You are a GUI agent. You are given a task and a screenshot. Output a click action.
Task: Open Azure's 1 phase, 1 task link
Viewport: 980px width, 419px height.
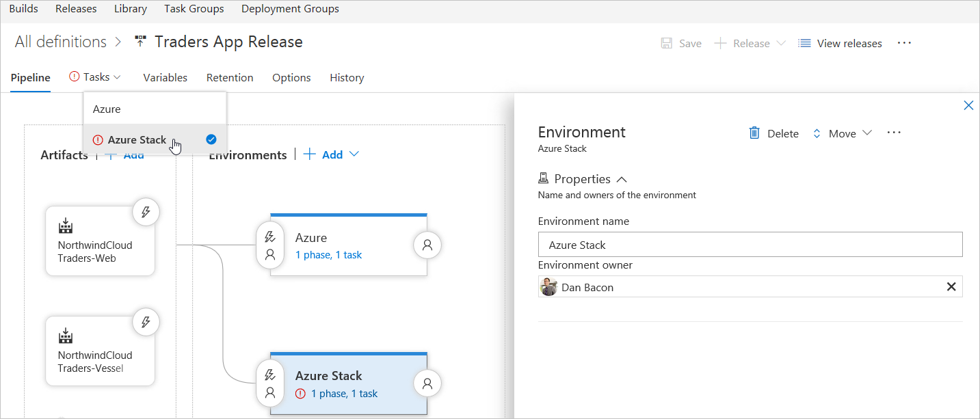click(328, 255)
